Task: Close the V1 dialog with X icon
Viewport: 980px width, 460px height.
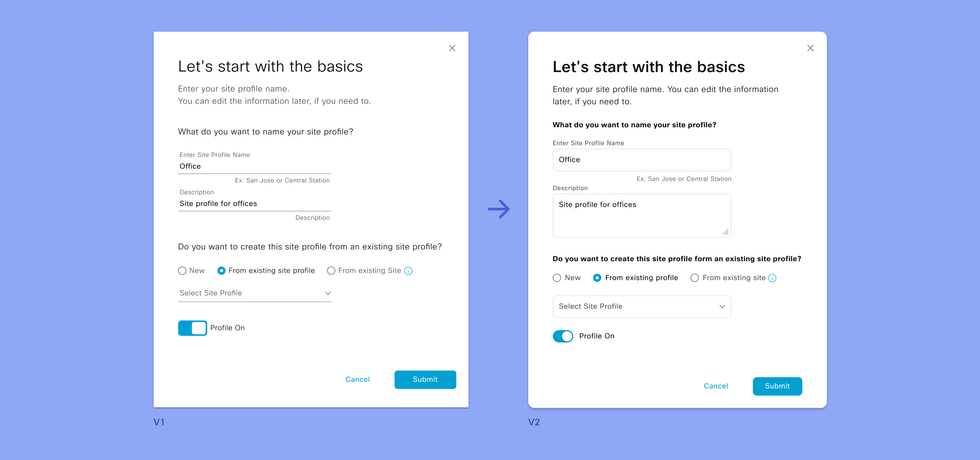Action: pyautogui.click(x=452, y=48)
